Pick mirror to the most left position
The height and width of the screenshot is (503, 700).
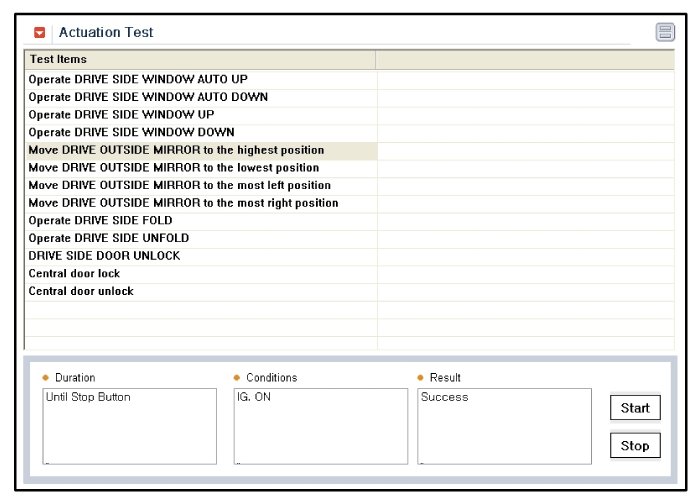tap(179, 186)
